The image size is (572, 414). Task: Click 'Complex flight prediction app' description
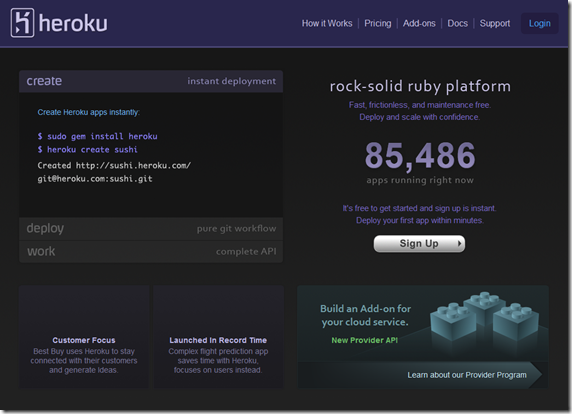click(x=218, y=361)
